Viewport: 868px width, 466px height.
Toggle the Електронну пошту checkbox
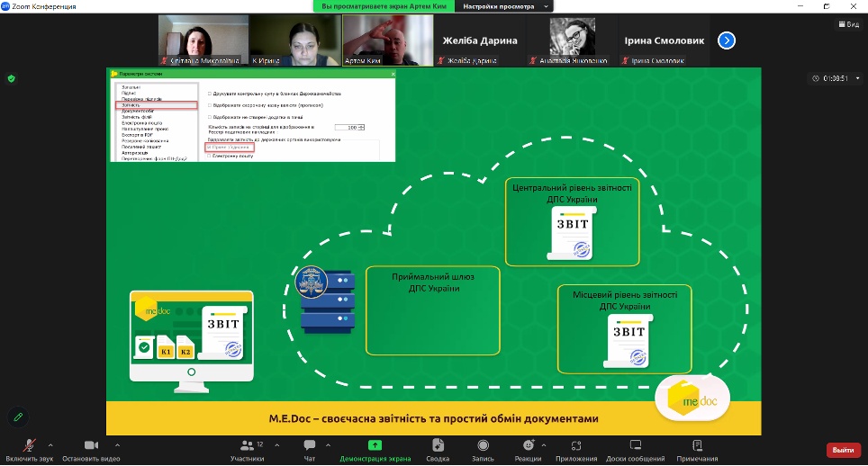(209, 156)
